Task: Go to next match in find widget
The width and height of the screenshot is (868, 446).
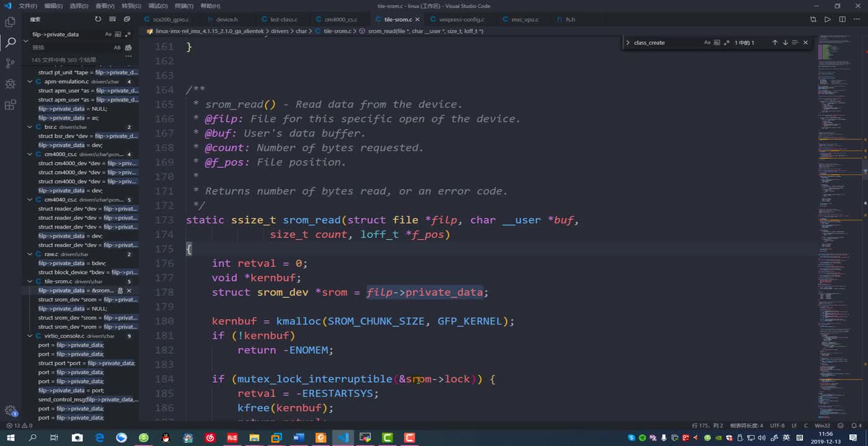Action: click(x=785, y=43)
